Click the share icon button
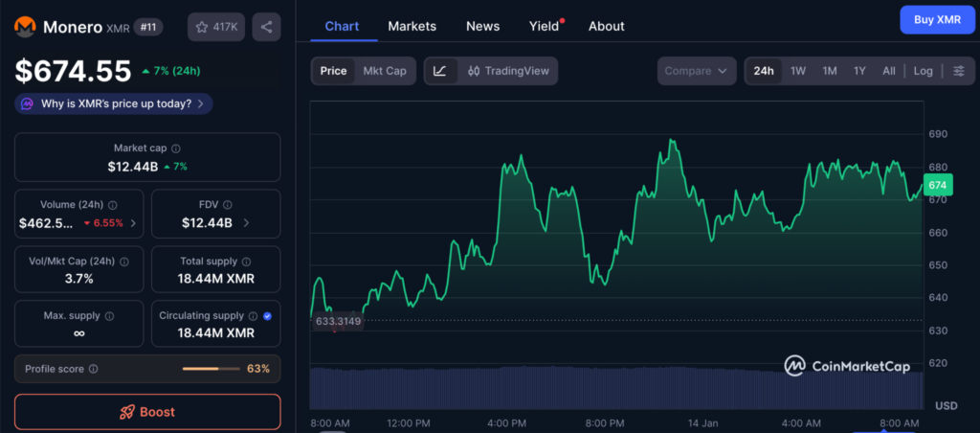Screen dimensions: 980x433 (266, 27)
